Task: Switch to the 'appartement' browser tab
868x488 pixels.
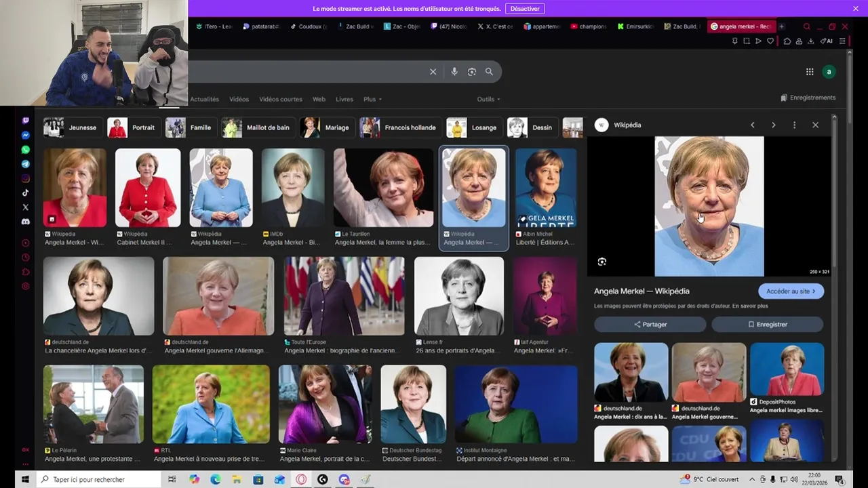Action: click(542, 26)
